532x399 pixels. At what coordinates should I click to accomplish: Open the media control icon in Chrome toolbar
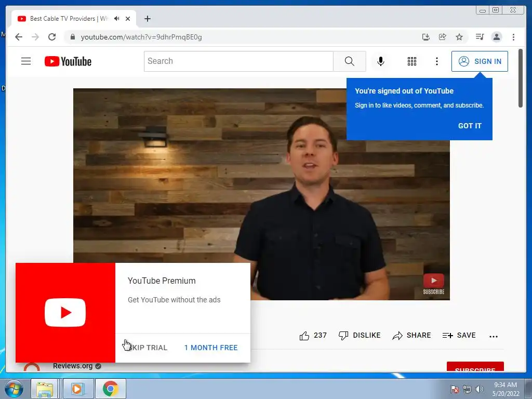point(480,37)
